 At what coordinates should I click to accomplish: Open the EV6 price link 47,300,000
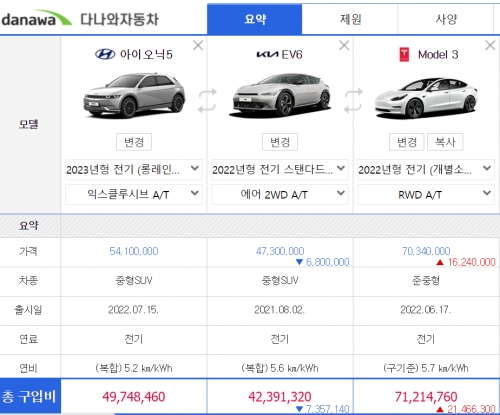(x=280, y=251)
